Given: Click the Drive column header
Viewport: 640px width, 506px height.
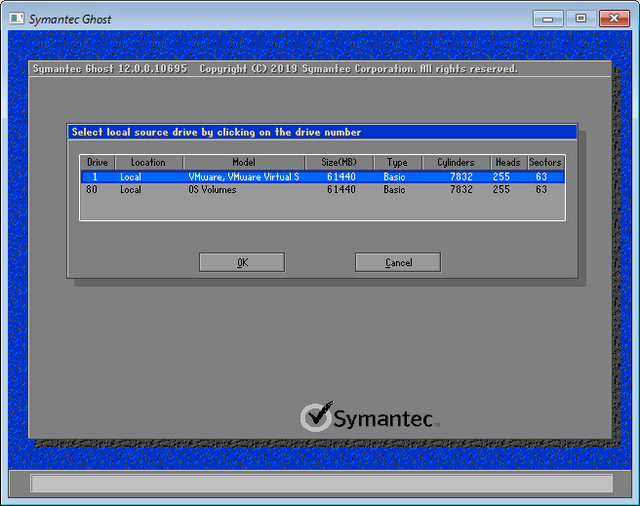Looking at the screenshot, I should tap(97, 162).
